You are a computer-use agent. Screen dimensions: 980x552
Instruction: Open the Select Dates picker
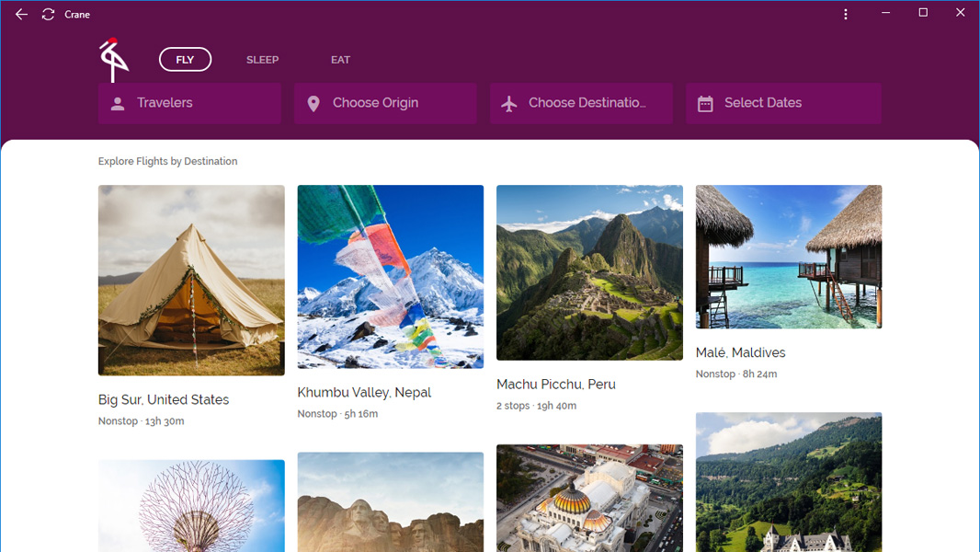[x=783, y=103]
